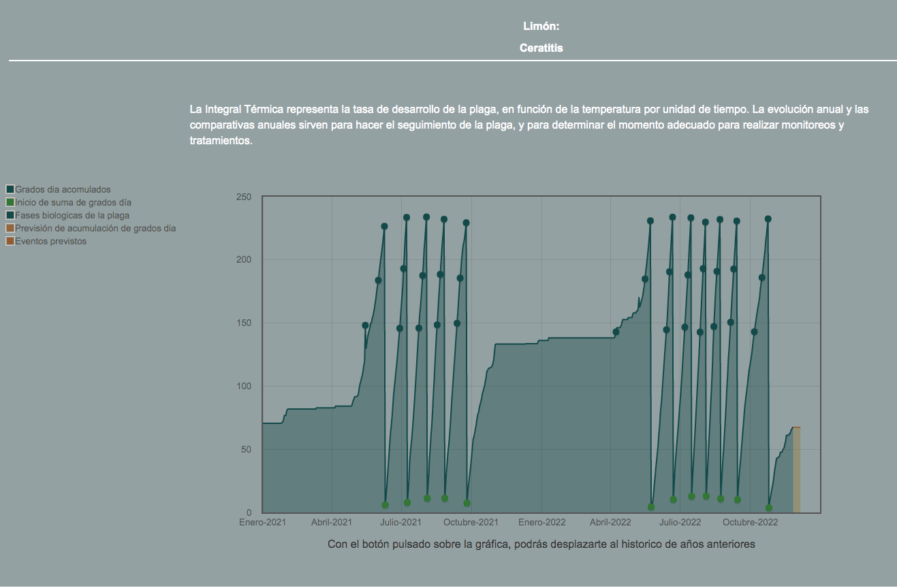This screenshot has width=897, height=588.
Task: Click the orange forecast bar at the chart's right end
Action: (x=797, y=470)
